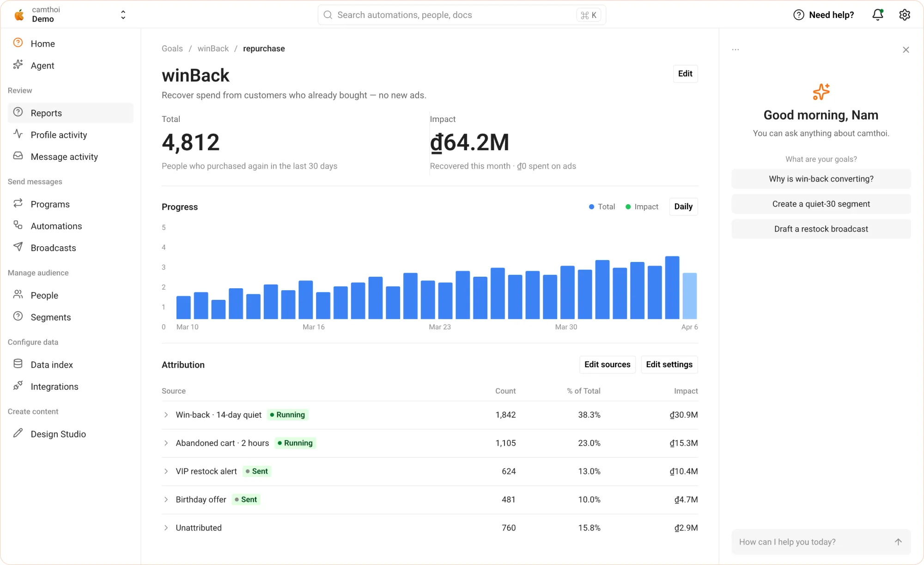Send the assistant message with arrow icon

(898, 542)
